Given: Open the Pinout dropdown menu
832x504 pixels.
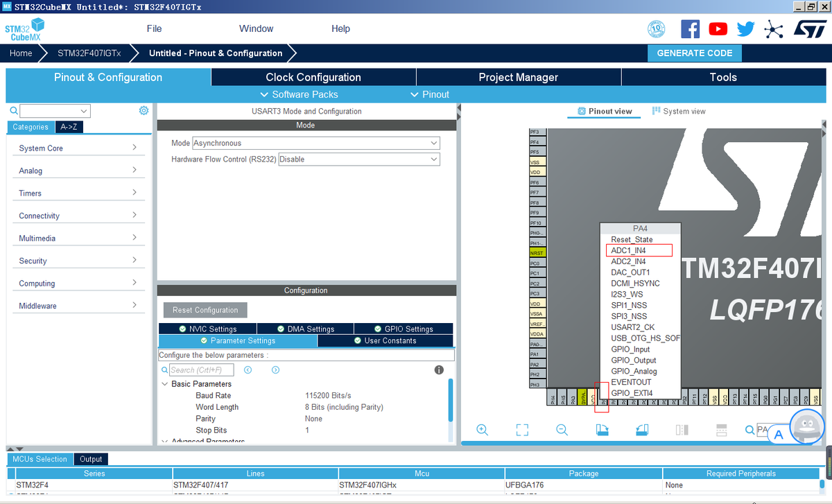Looking at the screenshot, I should click(430, 94).
